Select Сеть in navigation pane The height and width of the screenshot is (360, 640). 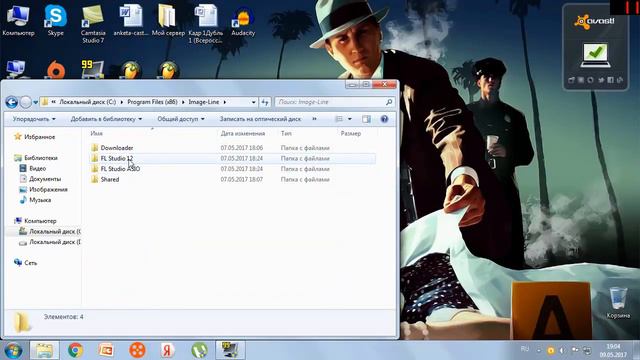coord(31,263)
